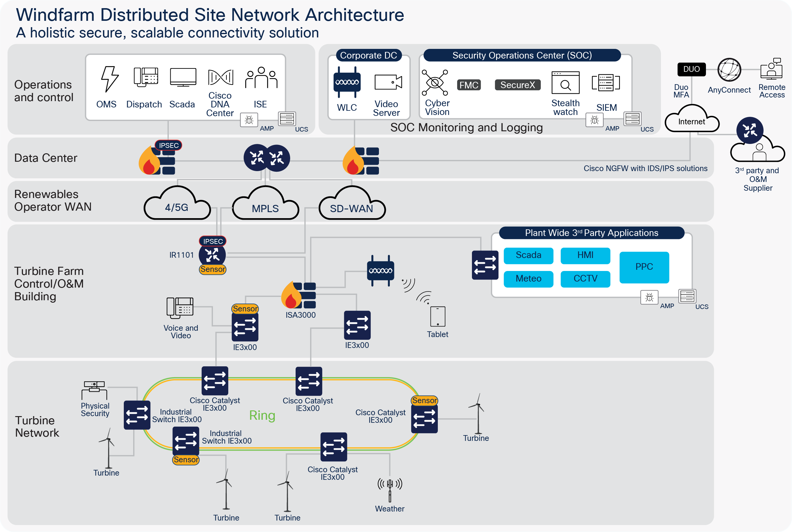Open the Cyber Vision eye icon
This screenshot has height=532, width=792.
click(x=434, y=83)
